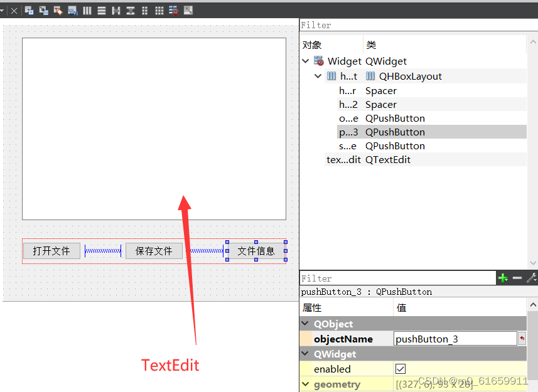Open the Edit Tab Order mode icon
The width and height of the screenshot is (538, 392).
pos(73,10)
